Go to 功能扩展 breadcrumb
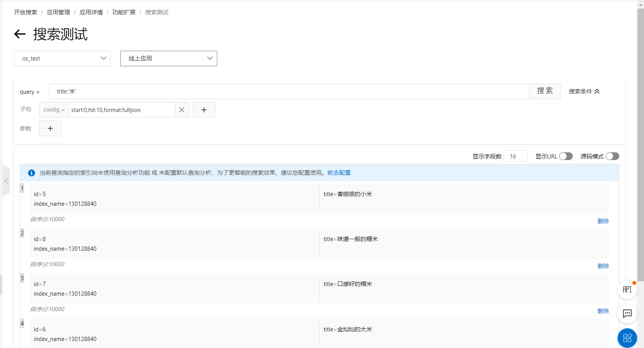Image resolution: width=644 pixels, height=348 pixels. click(x=124, y=12)
